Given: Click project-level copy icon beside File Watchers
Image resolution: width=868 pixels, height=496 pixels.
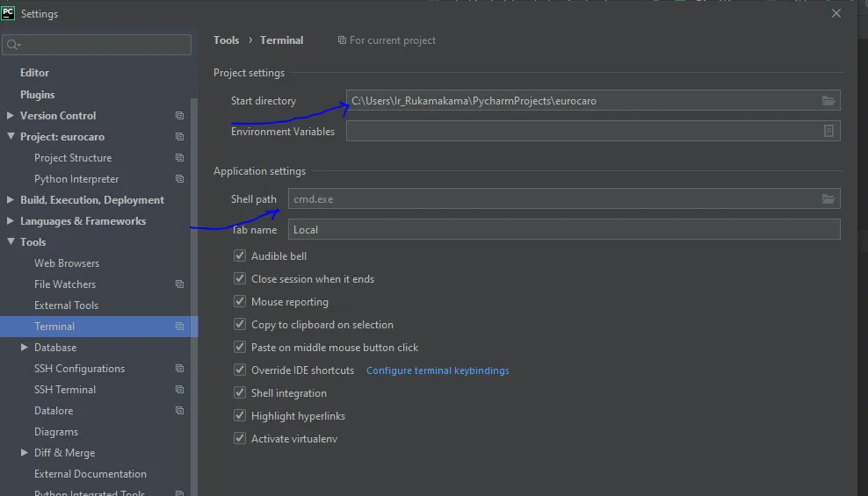Looking at the screenshot, I should 179,284.
